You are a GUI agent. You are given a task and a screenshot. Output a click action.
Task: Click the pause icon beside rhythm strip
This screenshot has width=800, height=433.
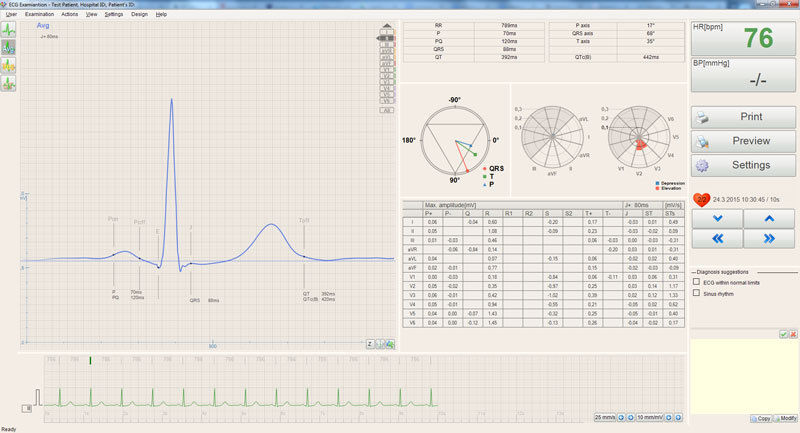point(27,408)
